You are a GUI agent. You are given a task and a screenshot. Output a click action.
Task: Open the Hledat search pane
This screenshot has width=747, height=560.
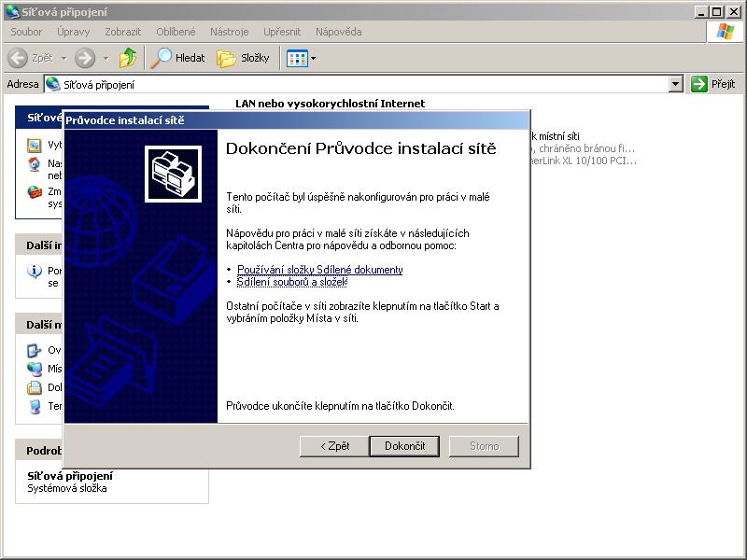tap(179, 58)
